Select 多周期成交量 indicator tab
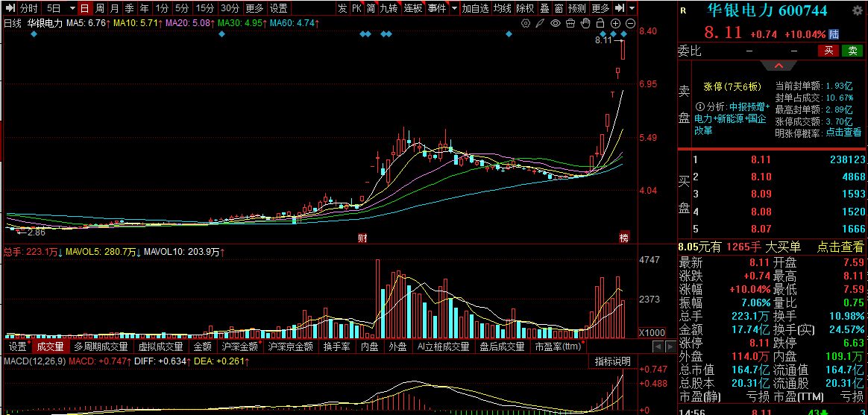868x415 pixels. (x=101, y=347)
